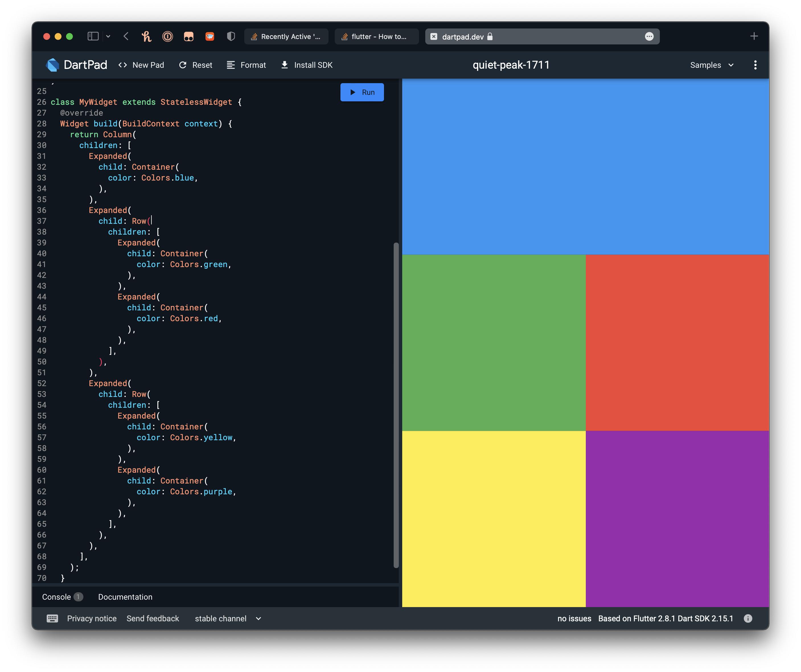Image resolution: width=801 pixels, height=672 pixels.
Task: Switch to the flutter How to tab
Action: 377,36
